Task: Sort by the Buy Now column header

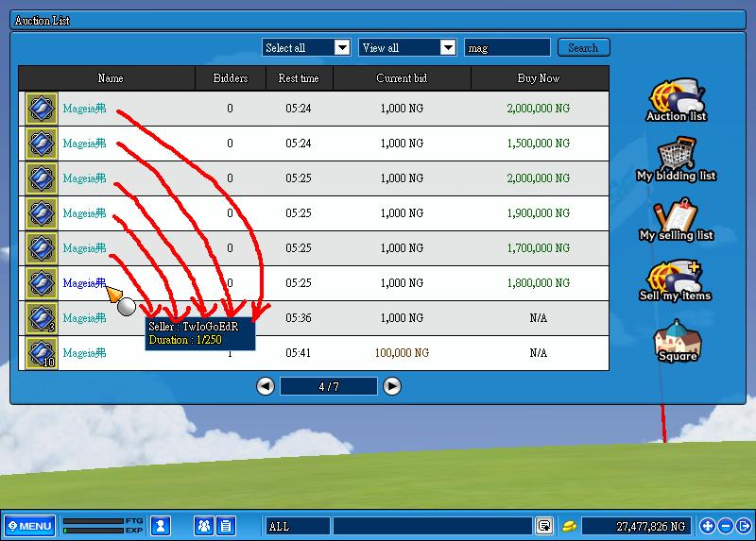Action: 539,78
